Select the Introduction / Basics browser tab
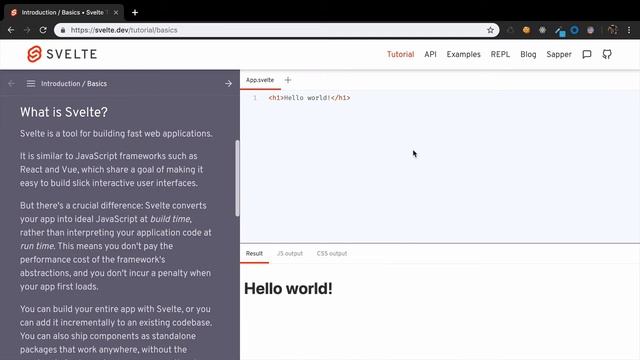This screenshot has width=640, height=360. [64, 13]
